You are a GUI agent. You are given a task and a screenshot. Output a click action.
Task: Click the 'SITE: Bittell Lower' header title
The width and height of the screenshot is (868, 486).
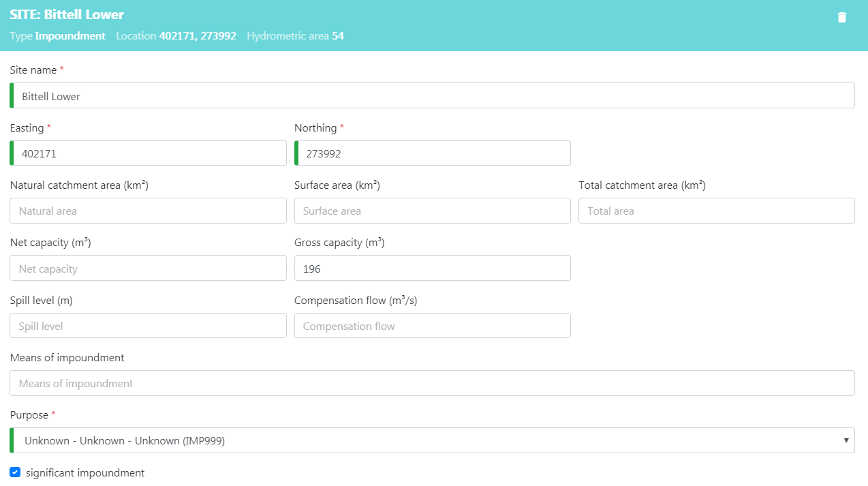67,14
